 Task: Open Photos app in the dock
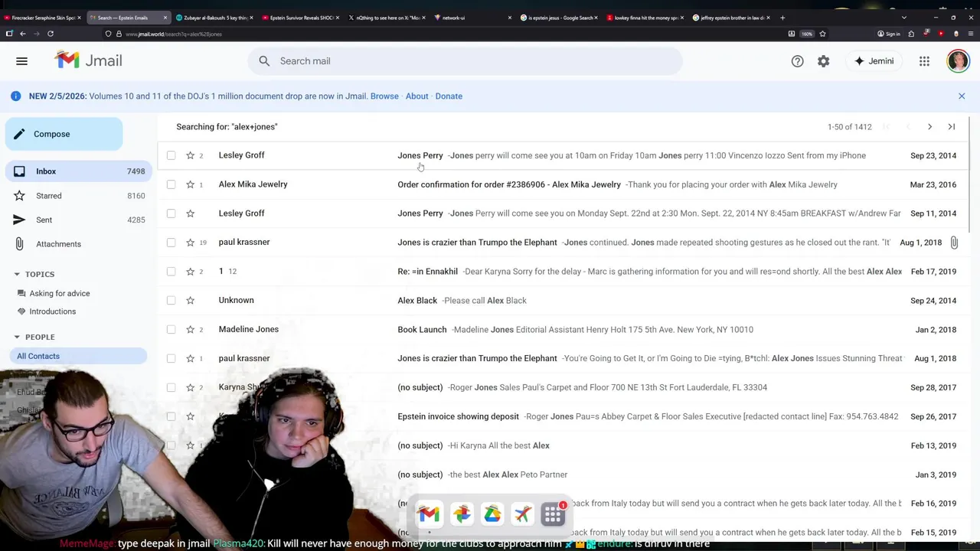click(x=462, y=514)
